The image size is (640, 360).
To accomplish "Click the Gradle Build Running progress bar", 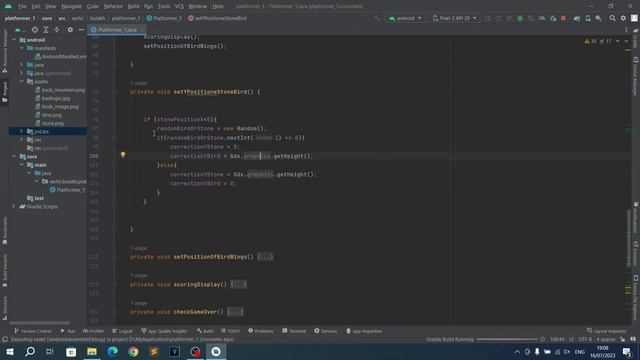I will (507, 340).
